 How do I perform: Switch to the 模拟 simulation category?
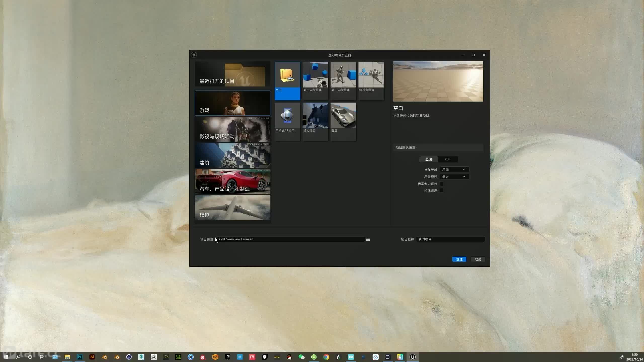pos(232,208)
